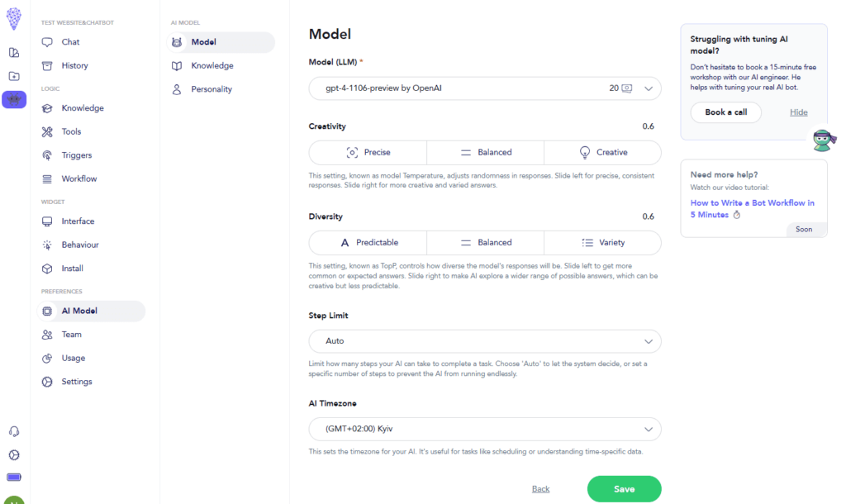Click the green mascot avatar near the help card

[x=824, y=140]
